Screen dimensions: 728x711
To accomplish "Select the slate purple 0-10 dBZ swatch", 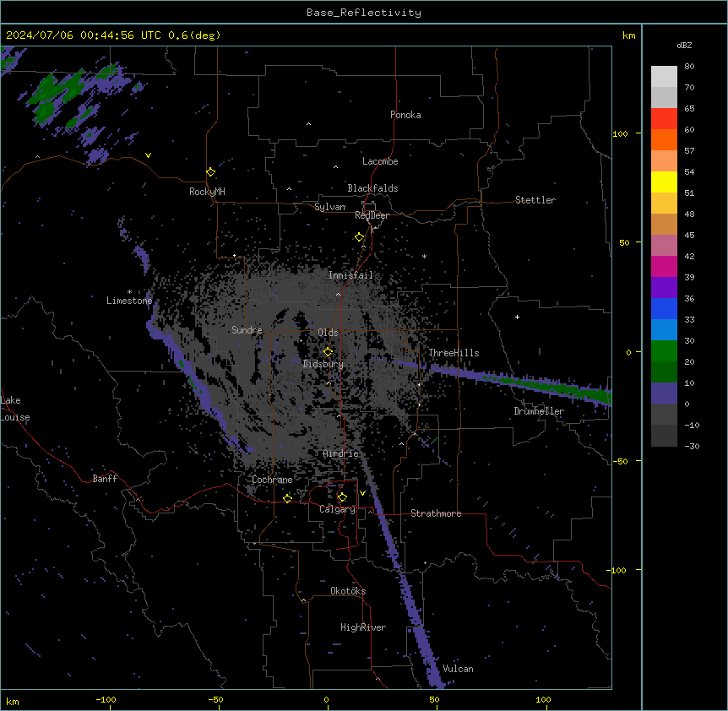I will (664, 393).
